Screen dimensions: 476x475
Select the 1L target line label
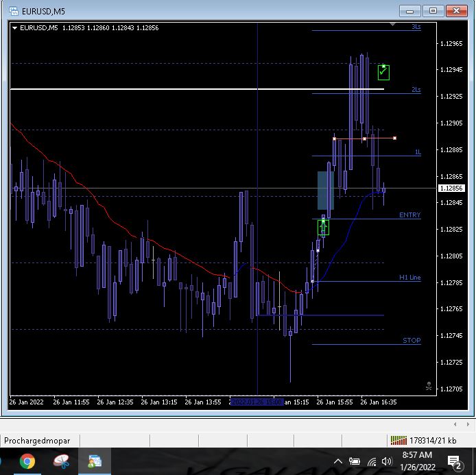[x=418, y=152]
